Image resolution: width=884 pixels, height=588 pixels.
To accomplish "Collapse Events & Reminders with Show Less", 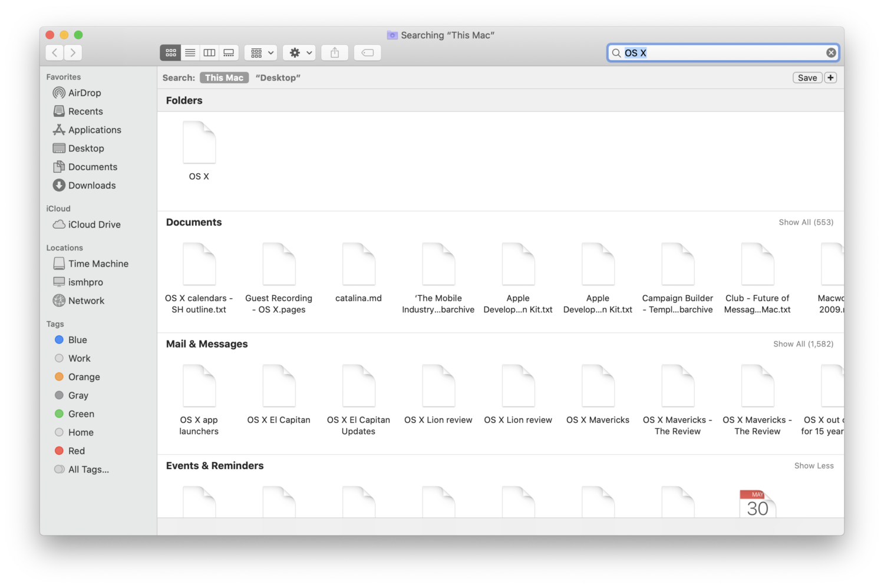I will pyautogui.click(x=813, y=465).
